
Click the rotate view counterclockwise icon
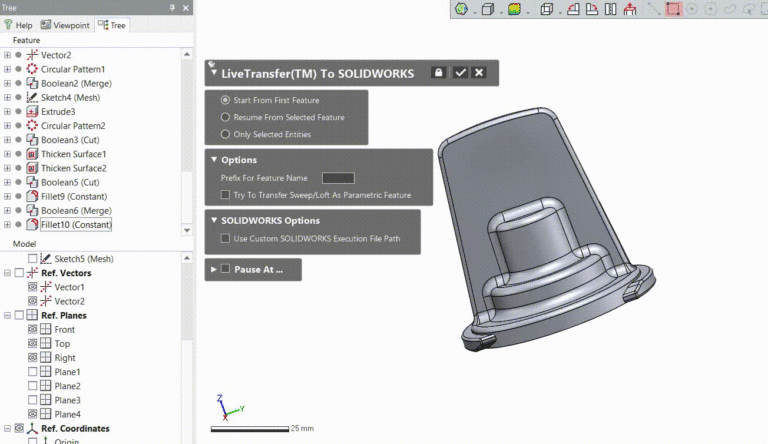pos(573,9)
